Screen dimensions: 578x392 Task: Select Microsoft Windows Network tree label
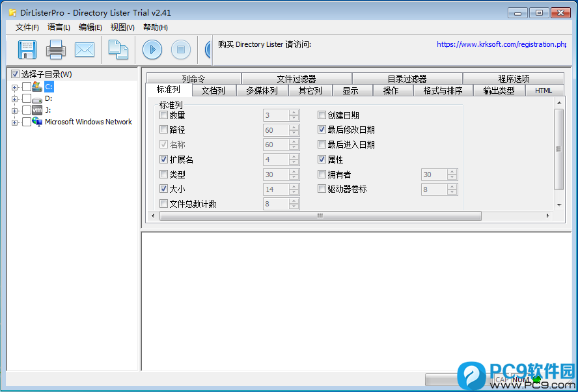(x=89, y=122)
